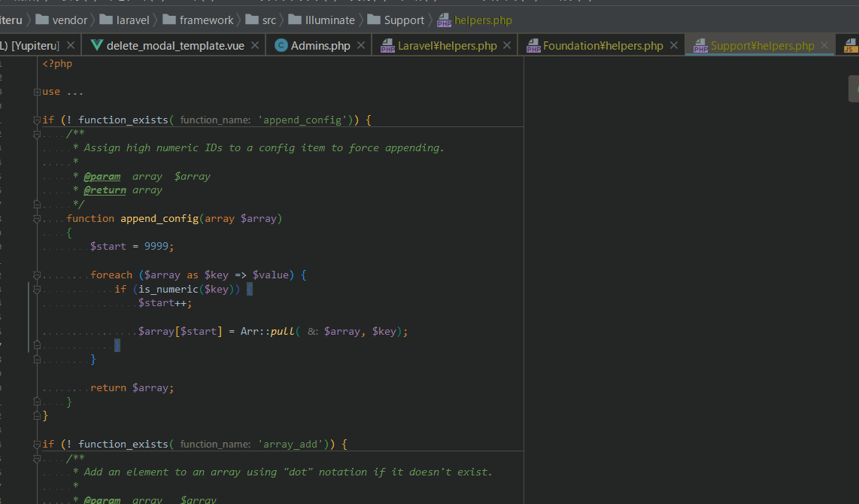859x504 pixels.
Task: Close the Support¥helpers.php tab
Action: [x=824, y=46]
